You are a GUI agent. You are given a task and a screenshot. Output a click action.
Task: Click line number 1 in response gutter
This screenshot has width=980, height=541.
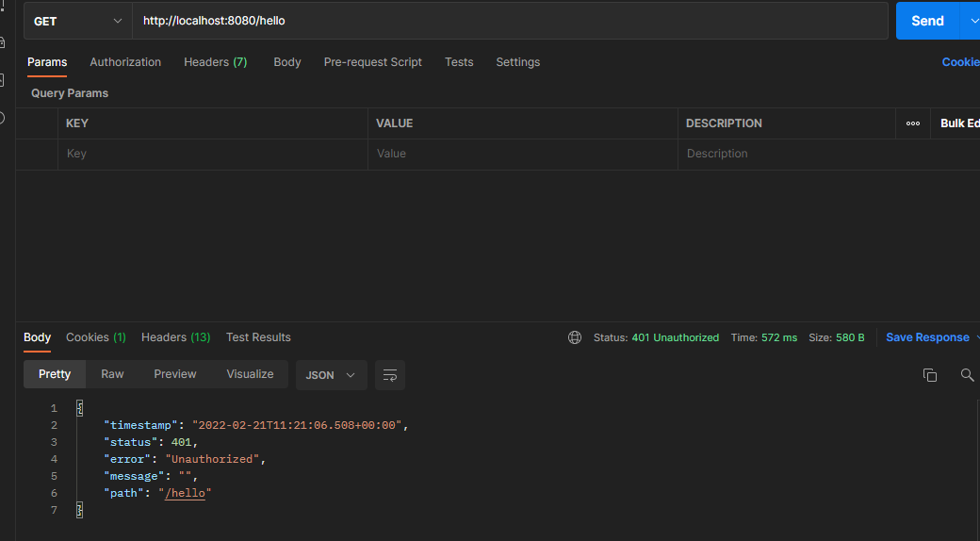[54, 408]
